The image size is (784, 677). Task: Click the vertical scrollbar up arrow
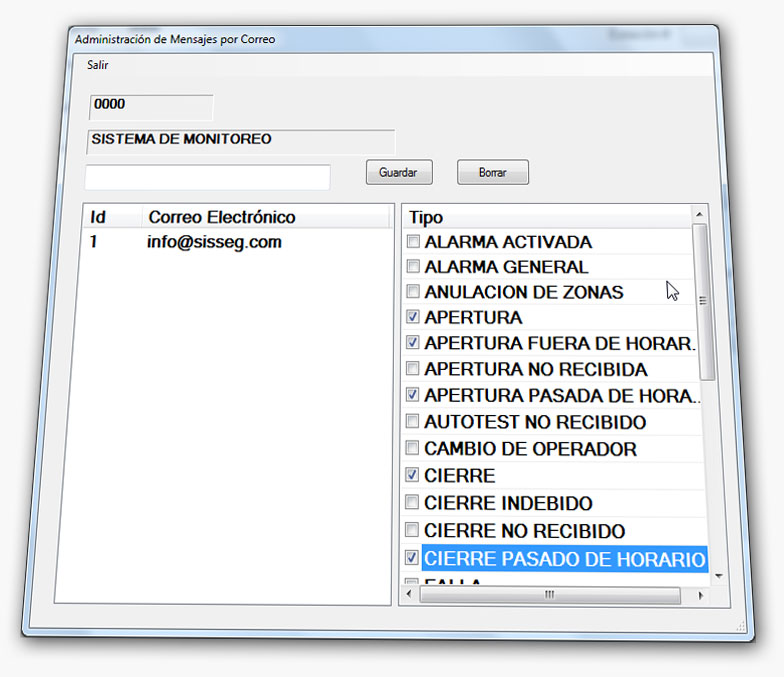700,214
